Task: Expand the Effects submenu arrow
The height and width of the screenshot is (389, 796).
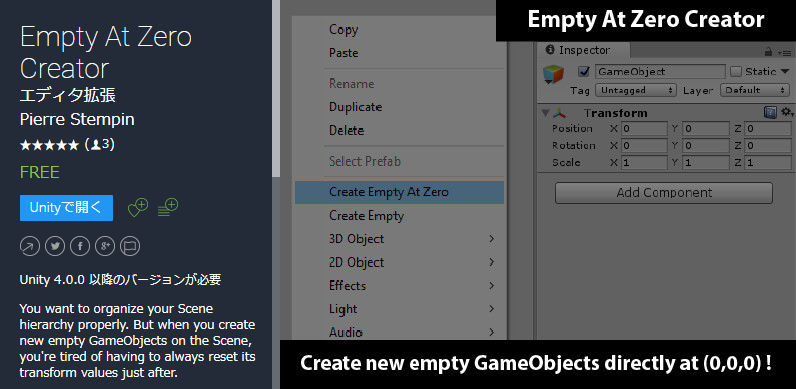Action: coord(491,285)
